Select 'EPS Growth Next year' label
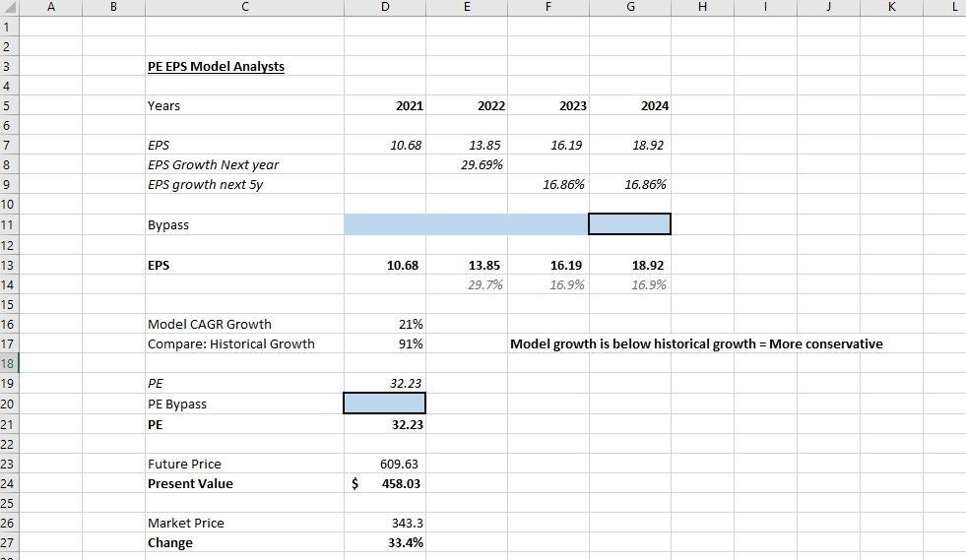The height and width of the screenshot is (560, 966). point(244,164)
